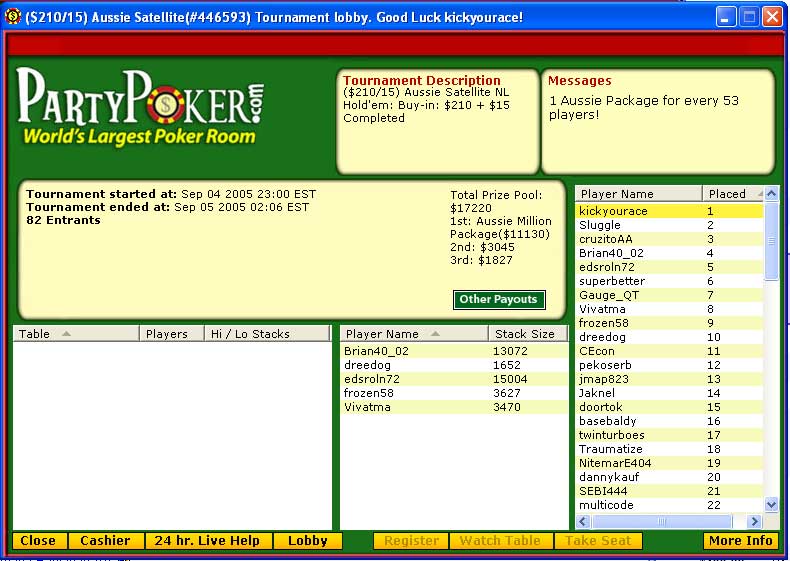
Task: Select multicode in the standings list
Action: pyautogui.click(x=669, y=505)
